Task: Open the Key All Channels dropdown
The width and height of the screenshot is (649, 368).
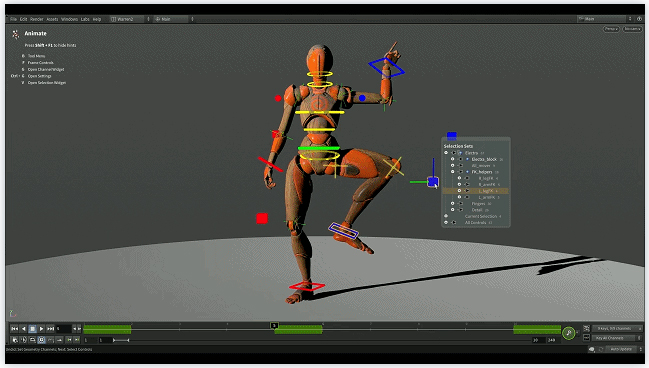Action: [617, 338]
